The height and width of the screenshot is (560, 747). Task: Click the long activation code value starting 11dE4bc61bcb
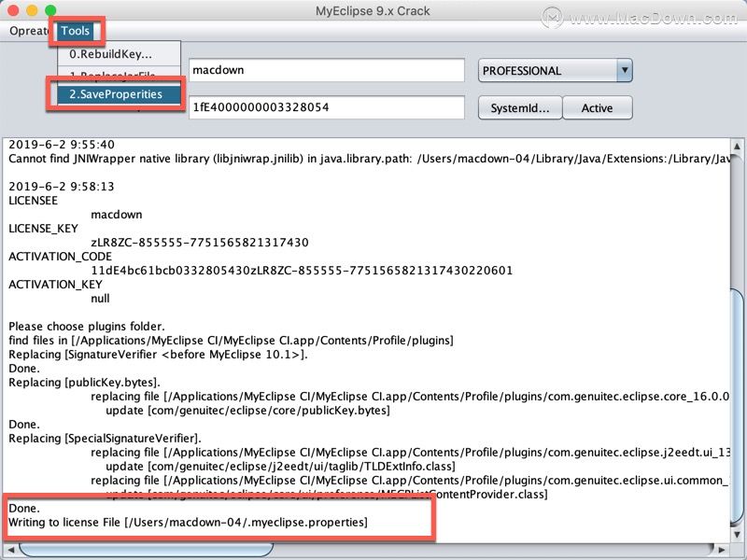pos(302,271)
